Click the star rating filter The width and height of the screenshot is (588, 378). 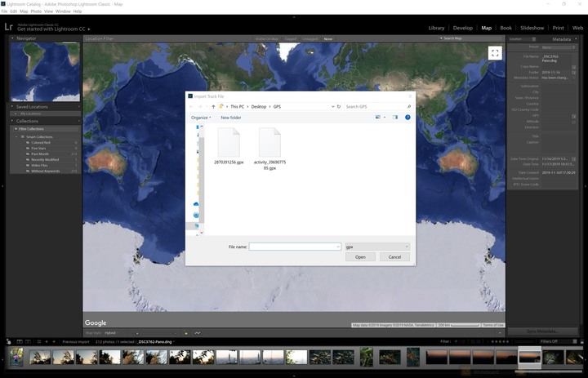pos(500,341)
